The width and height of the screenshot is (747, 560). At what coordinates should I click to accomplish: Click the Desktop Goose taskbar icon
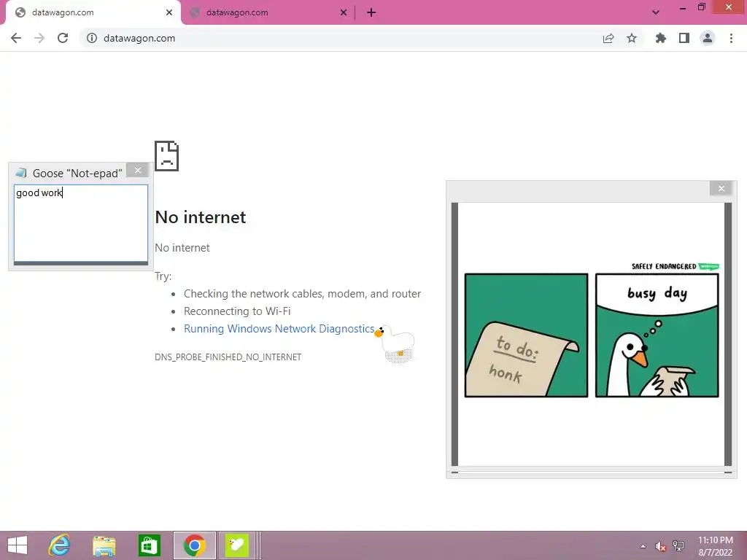(237, 545)
